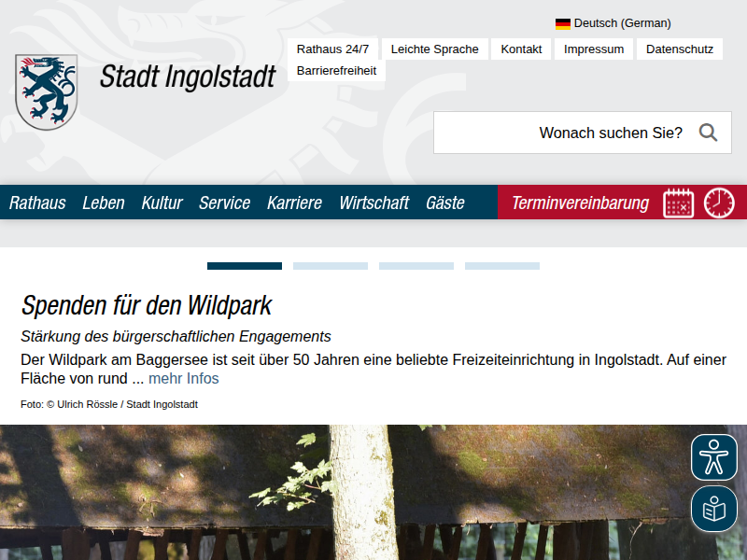Click the German flag icon
747x560 pixels.
(x=563, y=23)
